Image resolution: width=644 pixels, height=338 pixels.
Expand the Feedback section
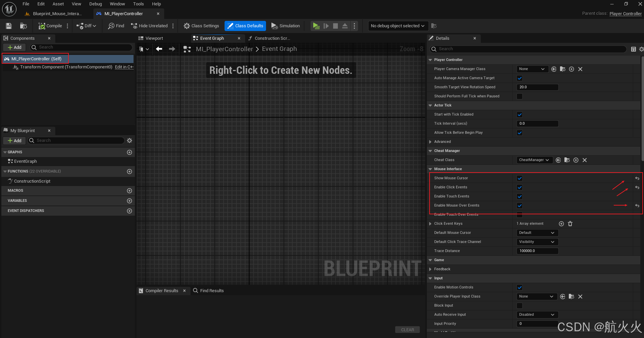[x=430, y=269]
